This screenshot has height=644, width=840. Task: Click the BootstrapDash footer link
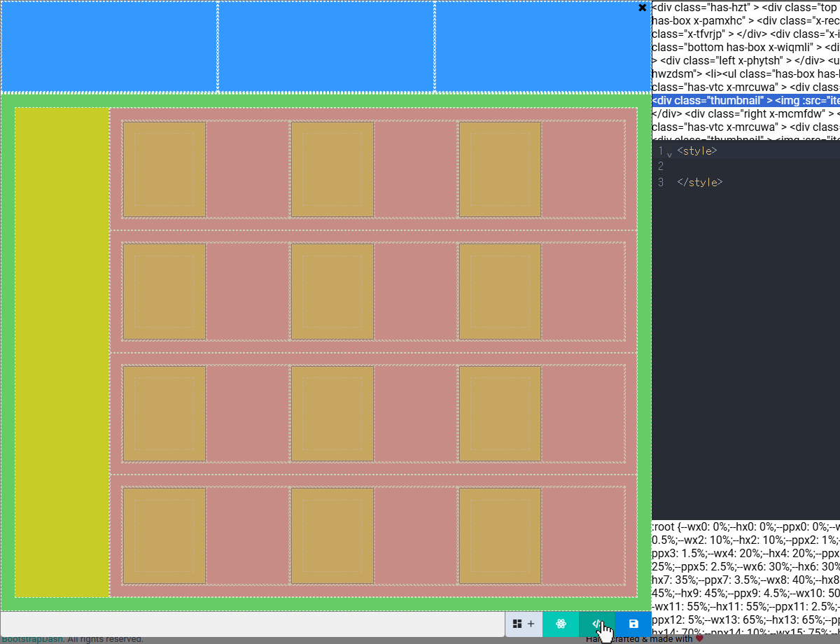32,638
